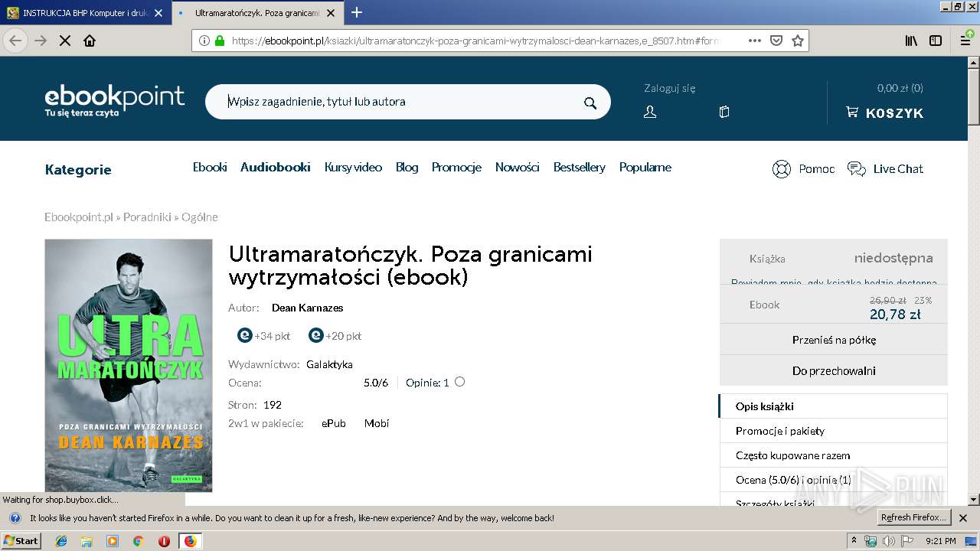980x551 pixels.
Task: Go back with the browser back arrow
Action: coord(15,41)
